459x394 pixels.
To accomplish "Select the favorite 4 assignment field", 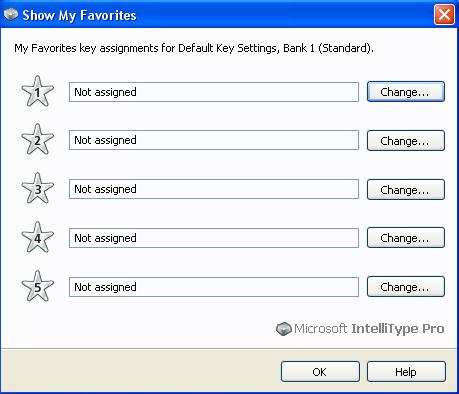I will point(214,238).
